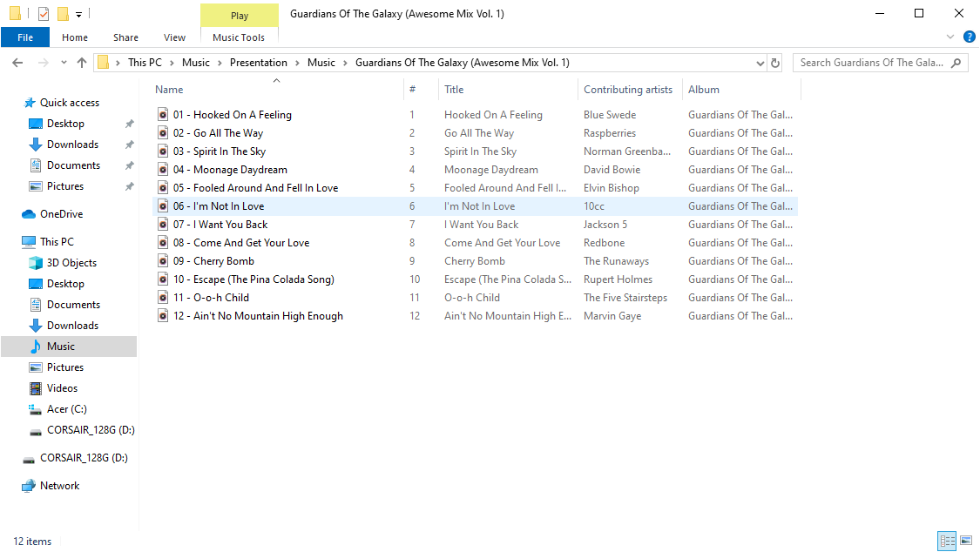Click Presentation in the address breadcrumb

pos(259,63)
